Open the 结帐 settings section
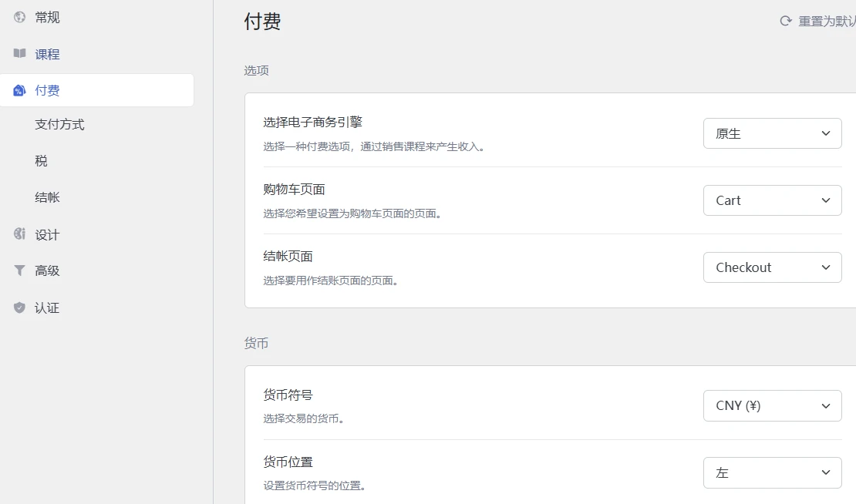 47,197
